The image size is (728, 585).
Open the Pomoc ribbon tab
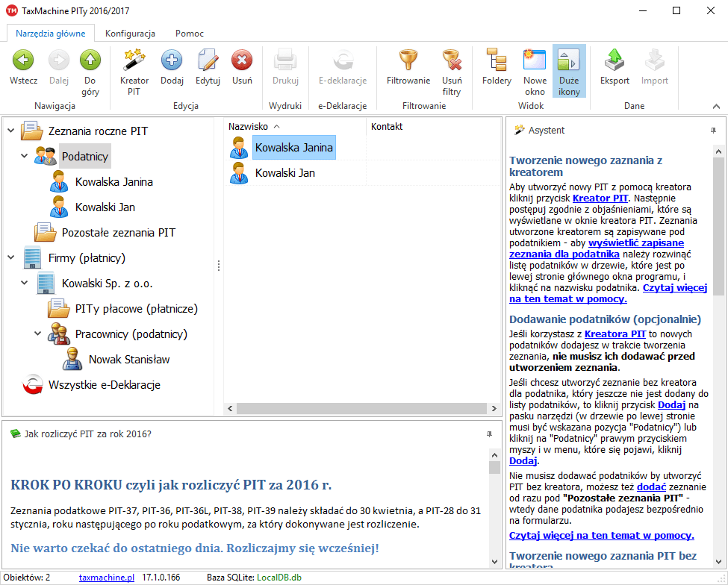[189, 34]
